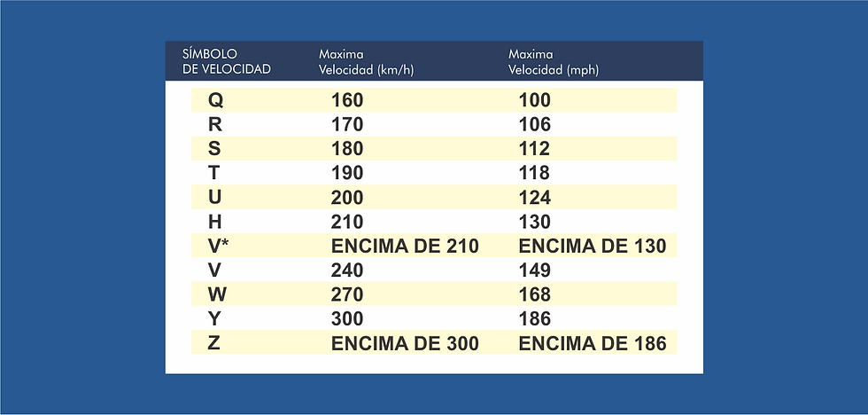Click the 118 mph value
The height and width of the screenshot is (415, 868).
coord(535,173)
